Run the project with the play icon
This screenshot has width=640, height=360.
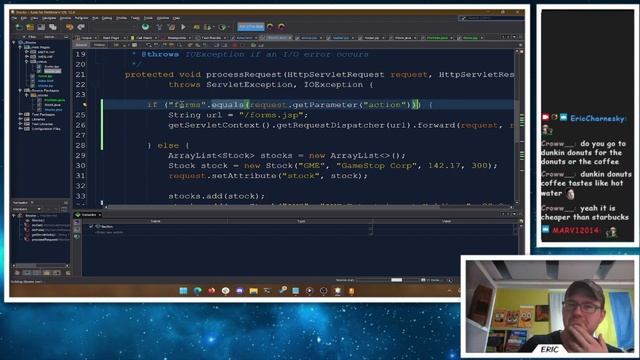point(183,27)
